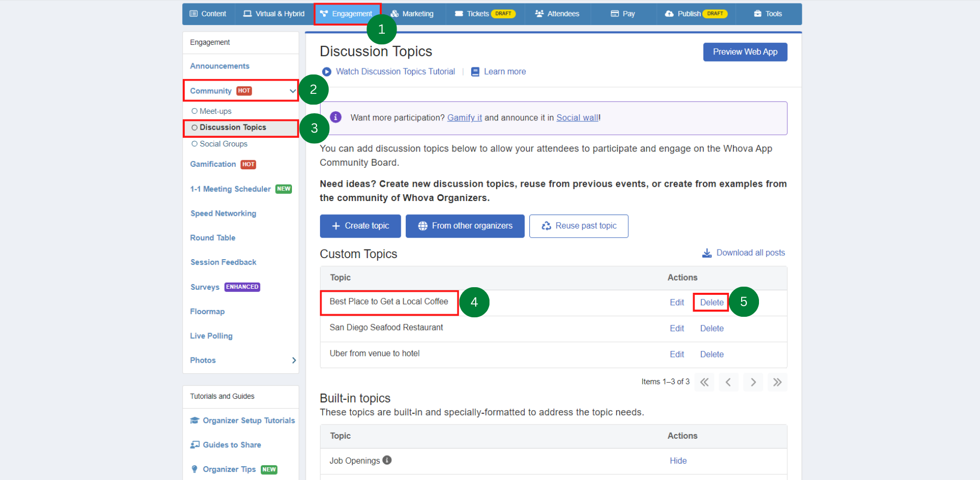Open the Marketing tab
Image resolution: width=980 pixels, height=480 pixels.
point(412,14)
